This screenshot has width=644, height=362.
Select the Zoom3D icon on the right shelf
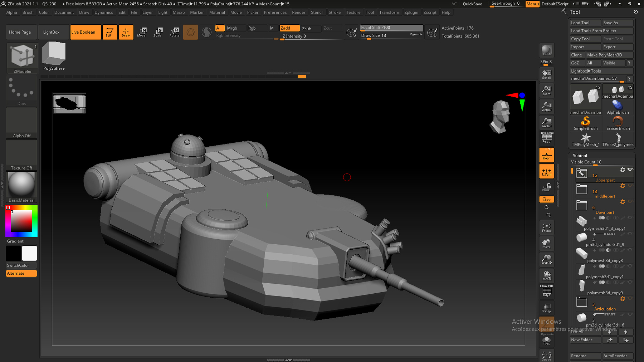(546, 259)
